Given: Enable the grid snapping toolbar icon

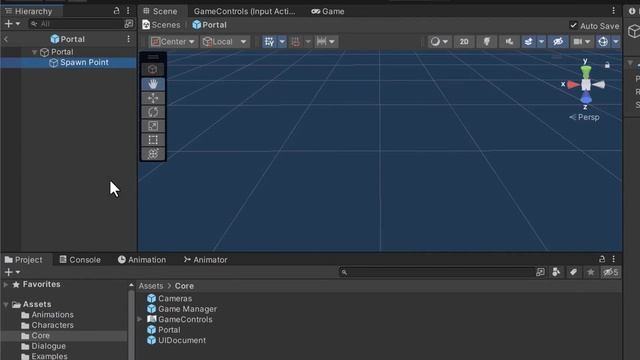Looking at the screenshot, I should 296,42.
